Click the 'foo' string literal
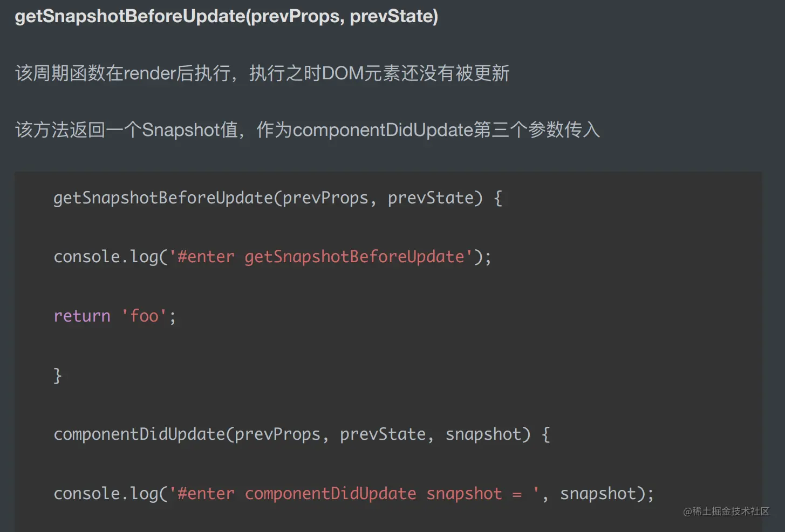This screenshot has width=785, height=532. 144,316
